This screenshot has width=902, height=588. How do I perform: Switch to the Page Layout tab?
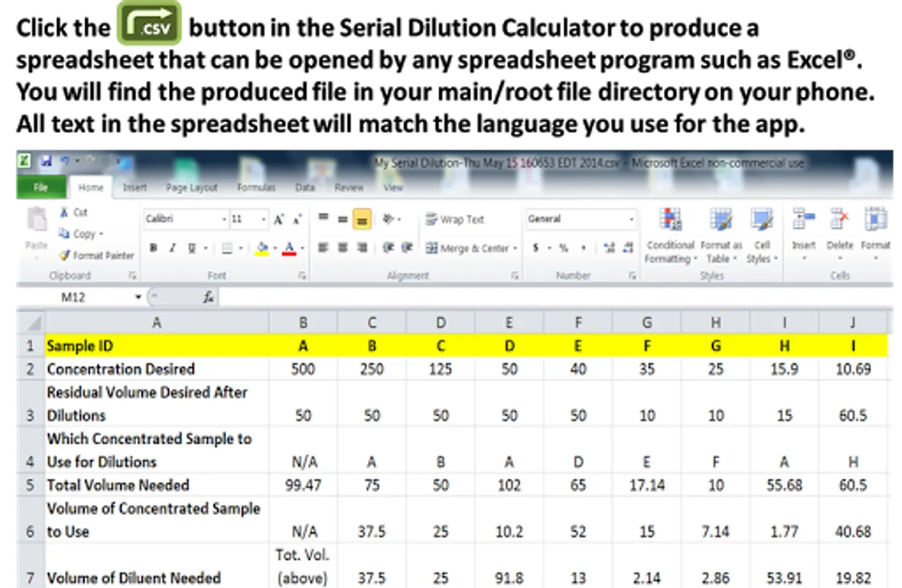pos(191,188)
